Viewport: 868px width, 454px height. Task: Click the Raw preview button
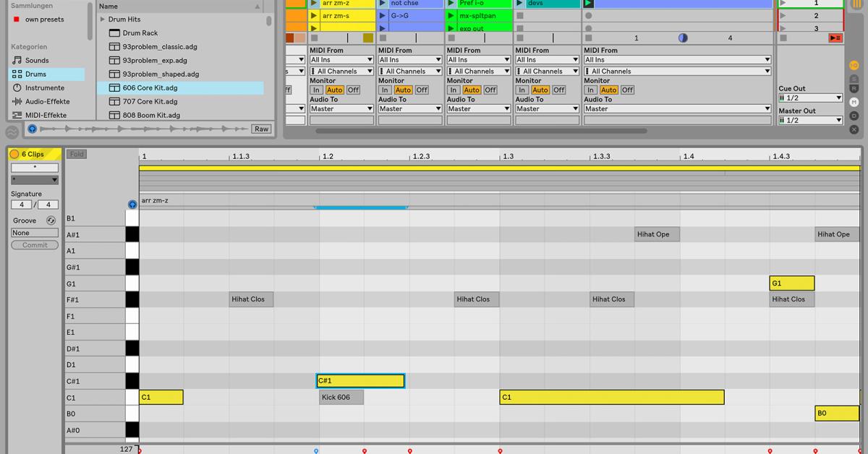261,129
